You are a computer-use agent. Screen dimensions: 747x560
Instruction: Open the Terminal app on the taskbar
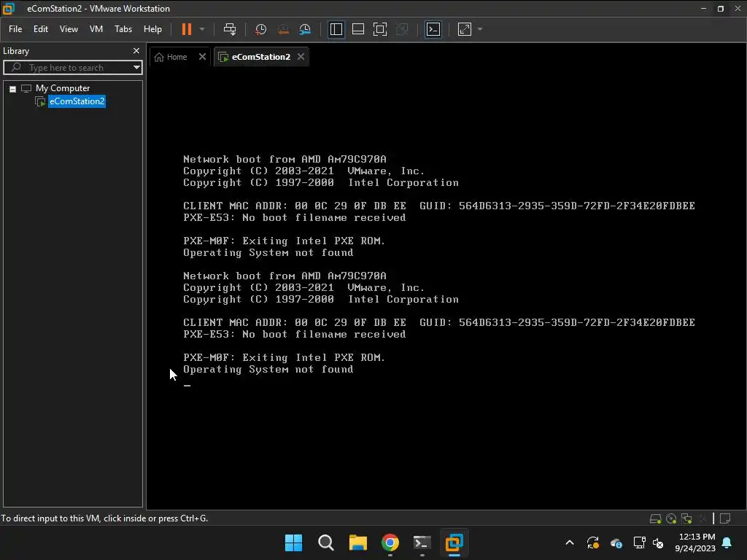click(422, 542)
